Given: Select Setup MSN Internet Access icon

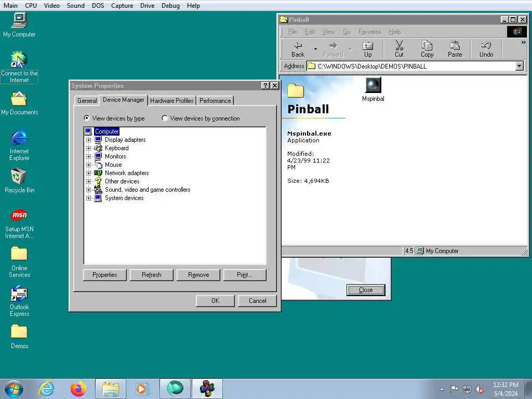Looking at the screenshot, I should pos(19,223).
